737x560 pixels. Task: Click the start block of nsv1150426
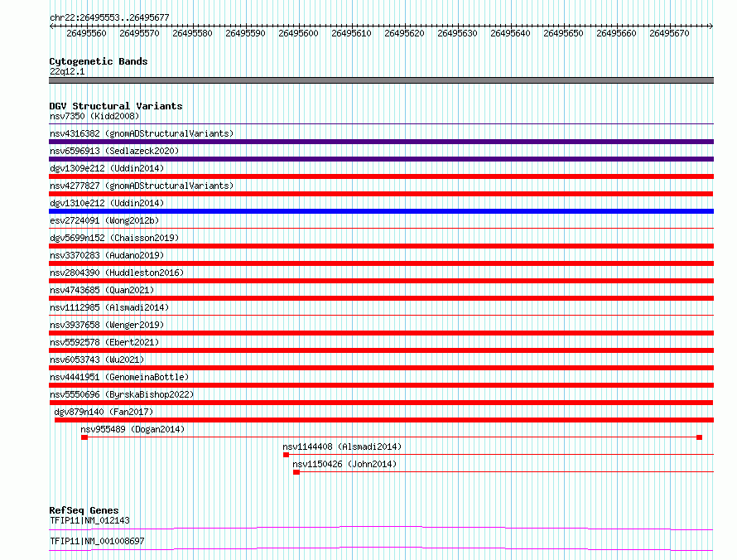[296, 472]
